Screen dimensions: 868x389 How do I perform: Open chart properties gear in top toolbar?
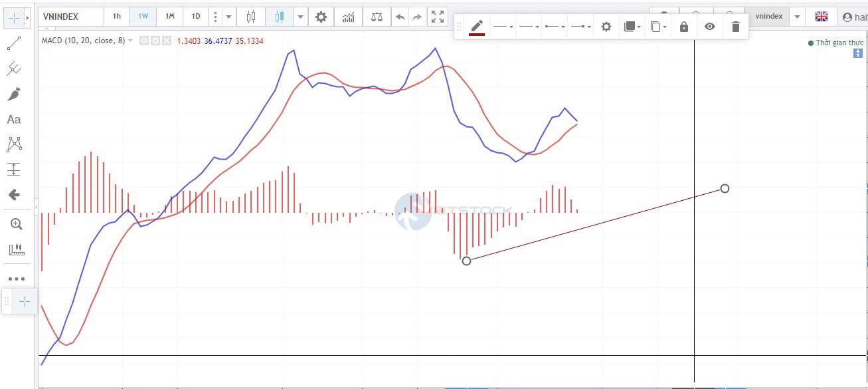[321, 17]
